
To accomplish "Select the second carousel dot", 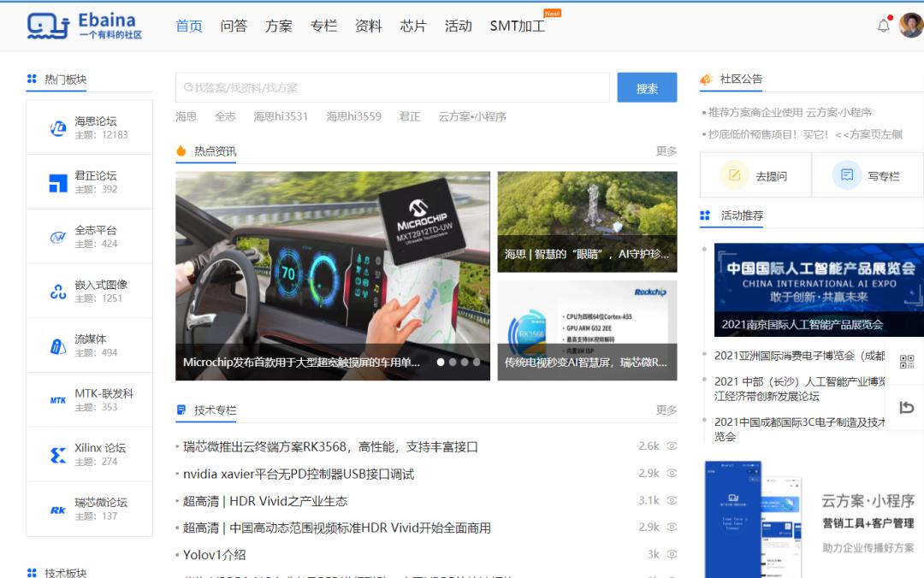I will tap(453, 363).
